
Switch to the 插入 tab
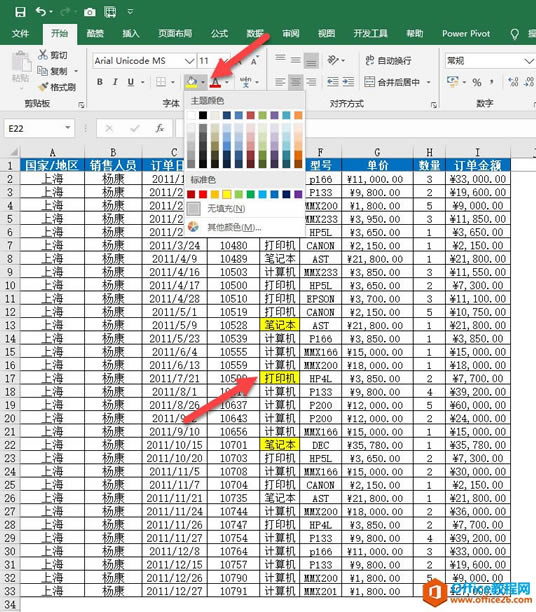[130, 34]
